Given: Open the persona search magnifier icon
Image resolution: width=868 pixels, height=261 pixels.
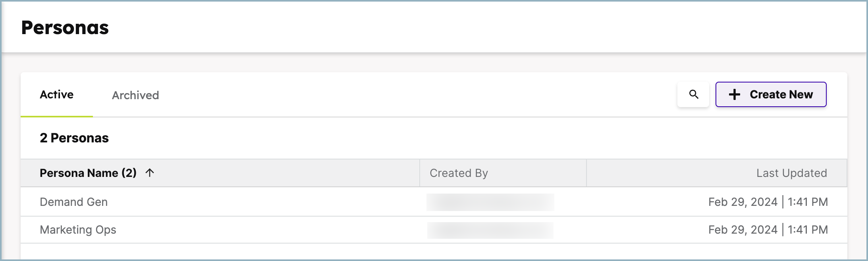Looking at the screenshot, I should 693,94.
